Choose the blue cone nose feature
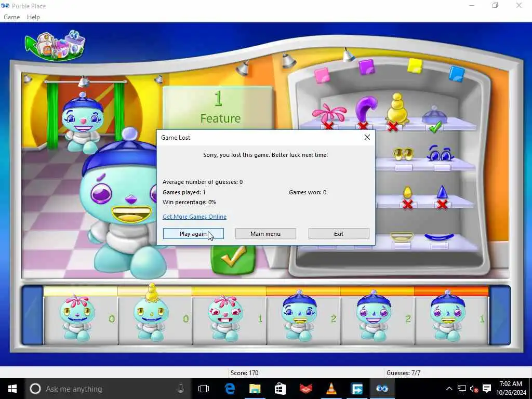 442,192
